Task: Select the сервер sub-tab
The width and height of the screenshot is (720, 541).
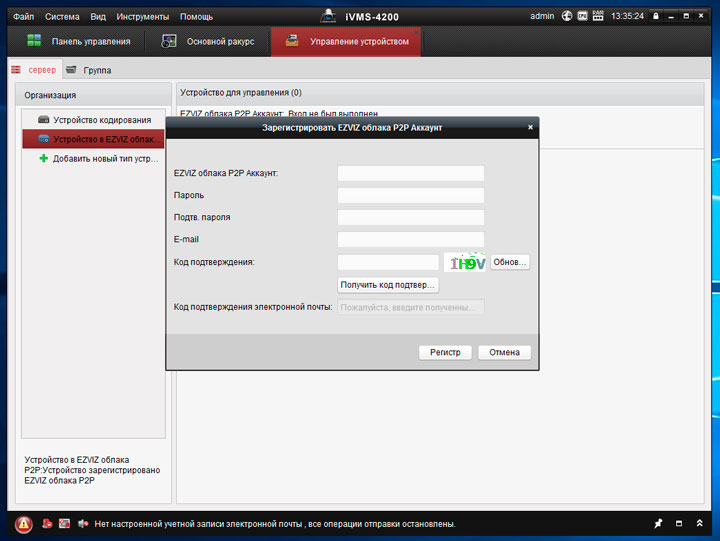Action: click(34, 70)
